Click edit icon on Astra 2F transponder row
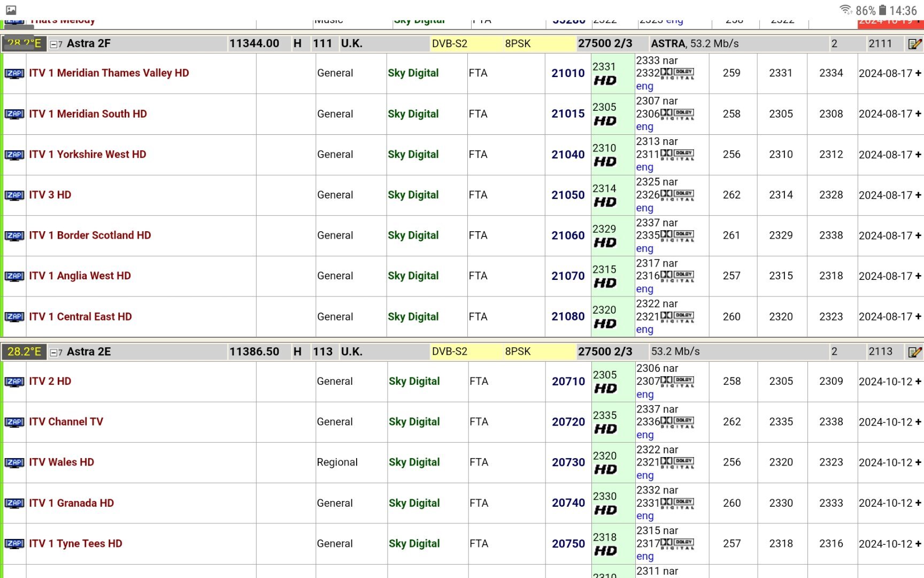This screenshot has height=578, width=924. point(914,44)
